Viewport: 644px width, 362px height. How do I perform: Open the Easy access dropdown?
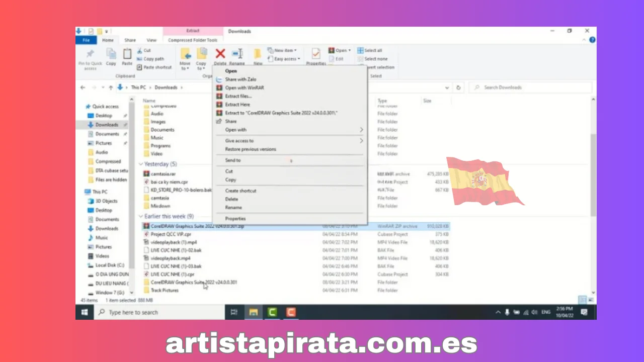284,59
